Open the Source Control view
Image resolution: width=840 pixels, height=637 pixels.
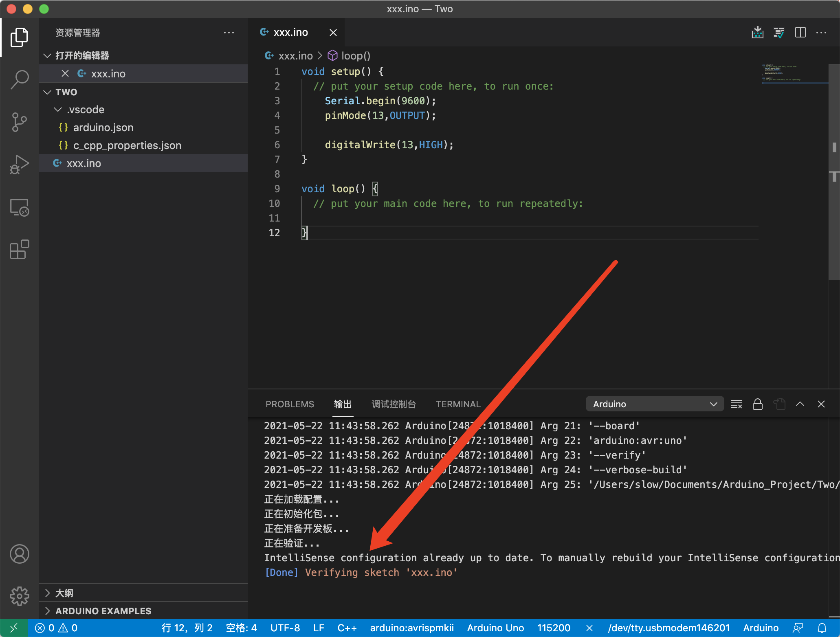pos(19,122)
